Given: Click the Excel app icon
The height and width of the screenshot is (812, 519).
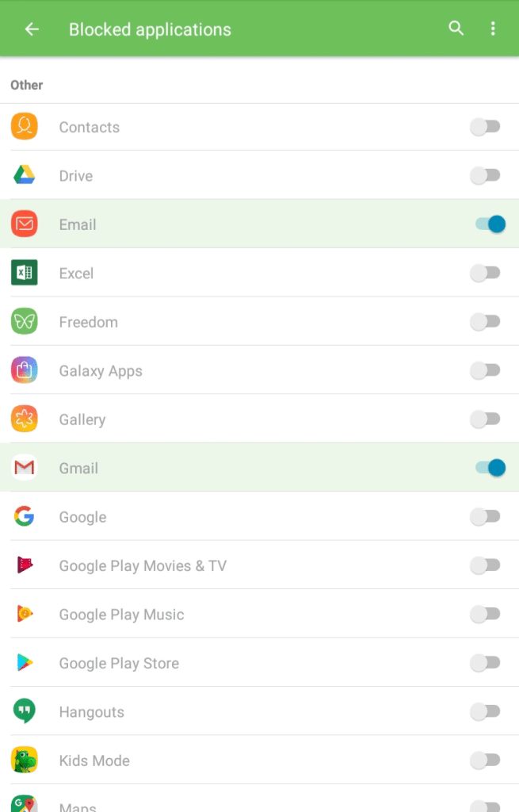Looking at the screenshot, I should point(22,273).
